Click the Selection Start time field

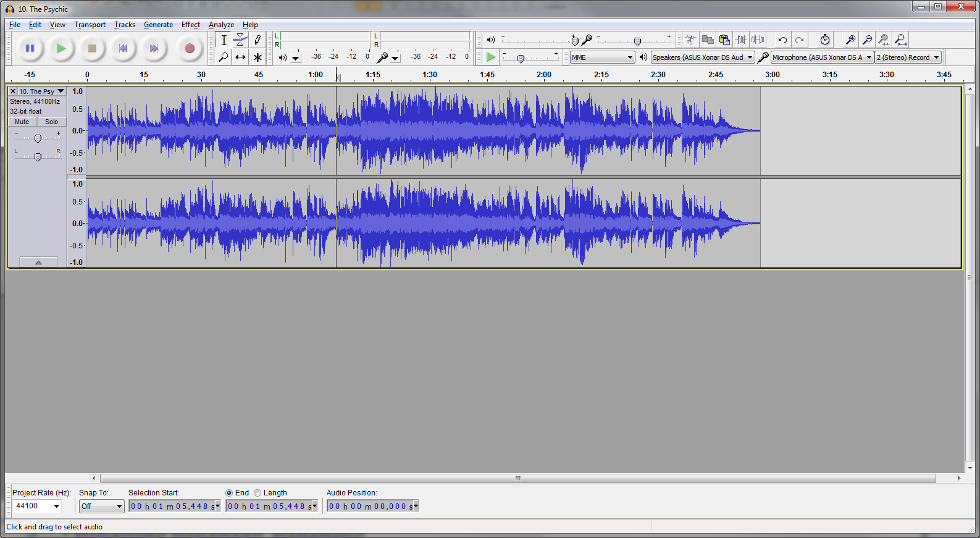[175, 506]
